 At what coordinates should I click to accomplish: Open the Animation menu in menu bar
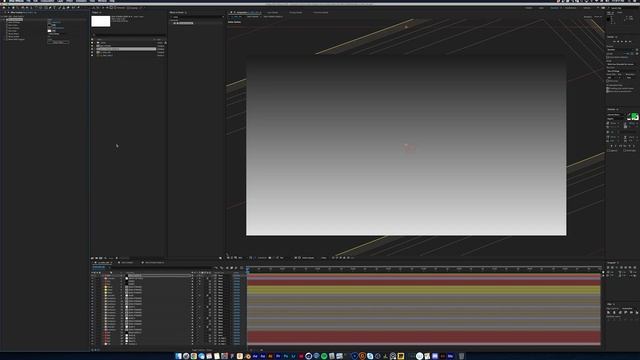coord(81,1)
